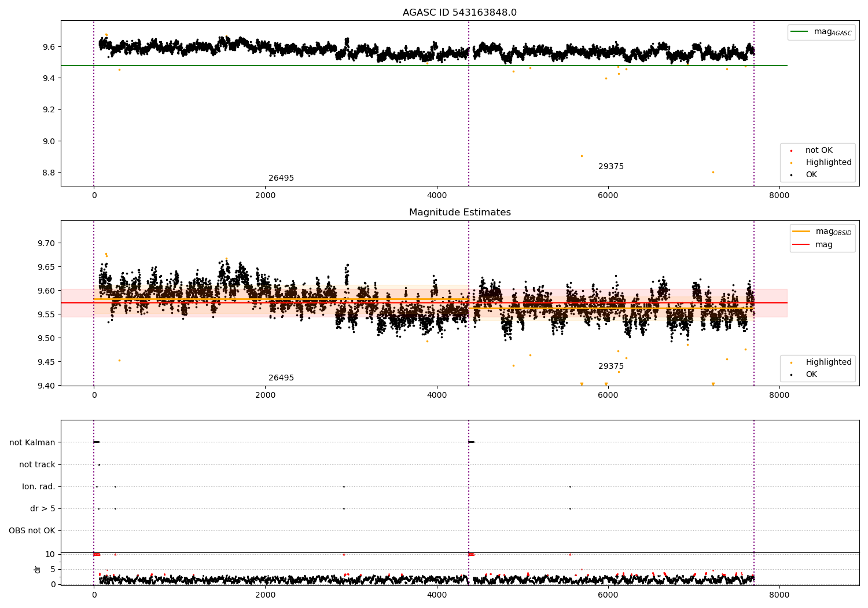Click the 9.2 tick label on the top plot
The height and width of the screenshot is (608, 868).
[x=48, y=110]
